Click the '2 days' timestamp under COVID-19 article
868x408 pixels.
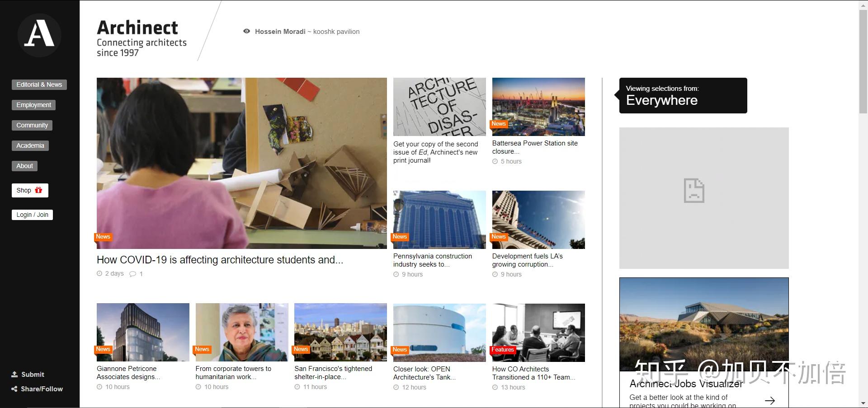114,274
